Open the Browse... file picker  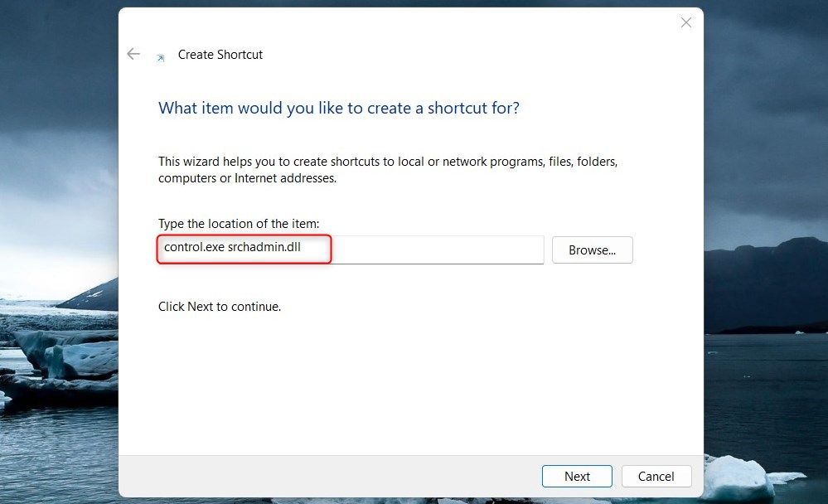click(x=592, y=250)
